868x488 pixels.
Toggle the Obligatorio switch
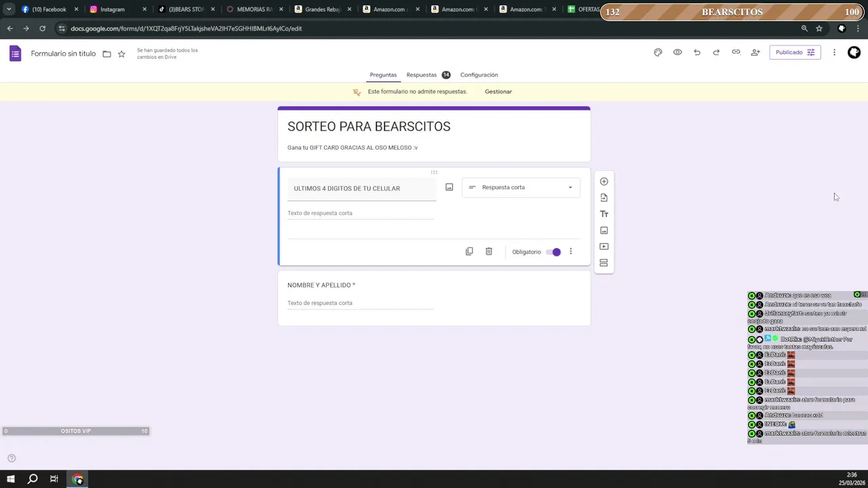click(553, 251)
